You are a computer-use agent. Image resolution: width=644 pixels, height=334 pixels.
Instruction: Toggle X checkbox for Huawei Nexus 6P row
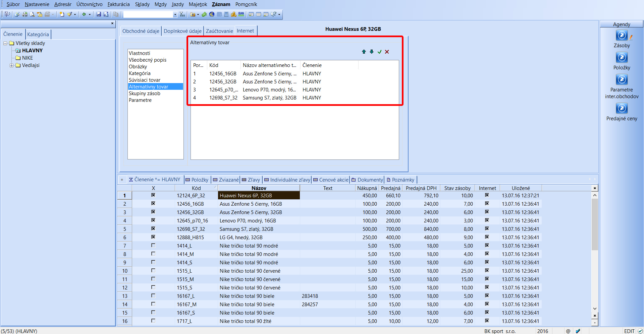coord(153,195)
